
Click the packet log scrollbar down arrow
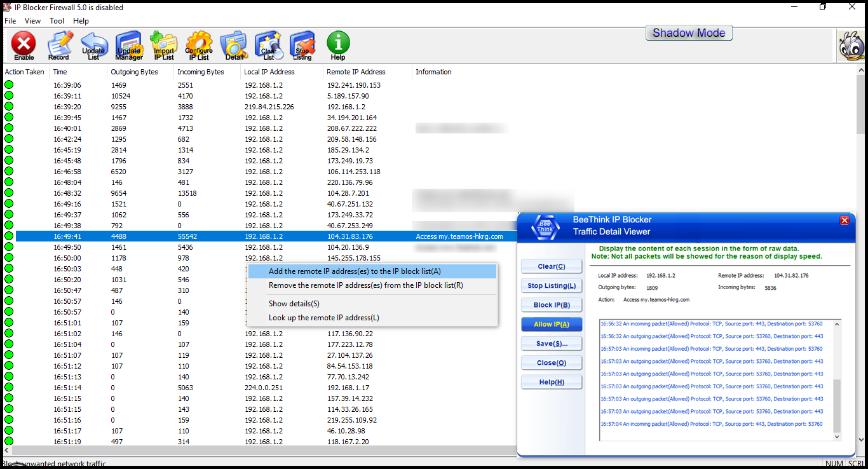836,437
